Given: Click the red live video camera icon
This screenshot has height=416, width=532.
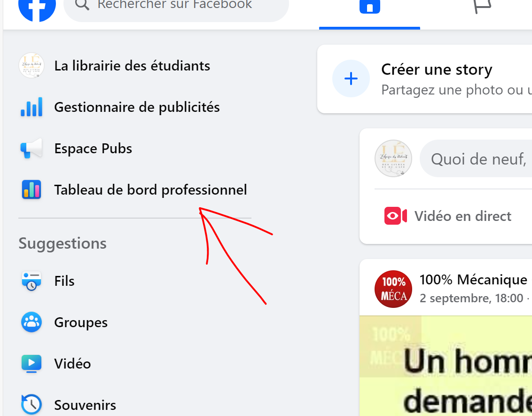Looking at the screenshot, I should (x=396, y=216).
